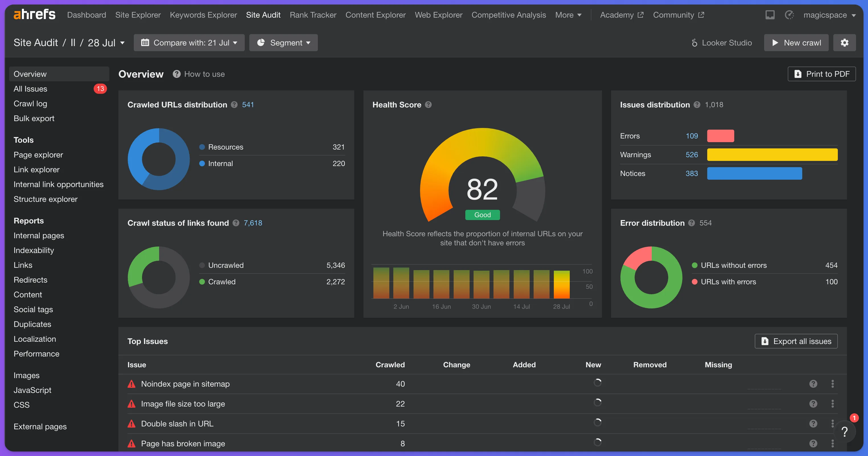The height and width of the screenshot is (456, 868).
Task: Open the floating help chat bubble
Action: (844, 432)
